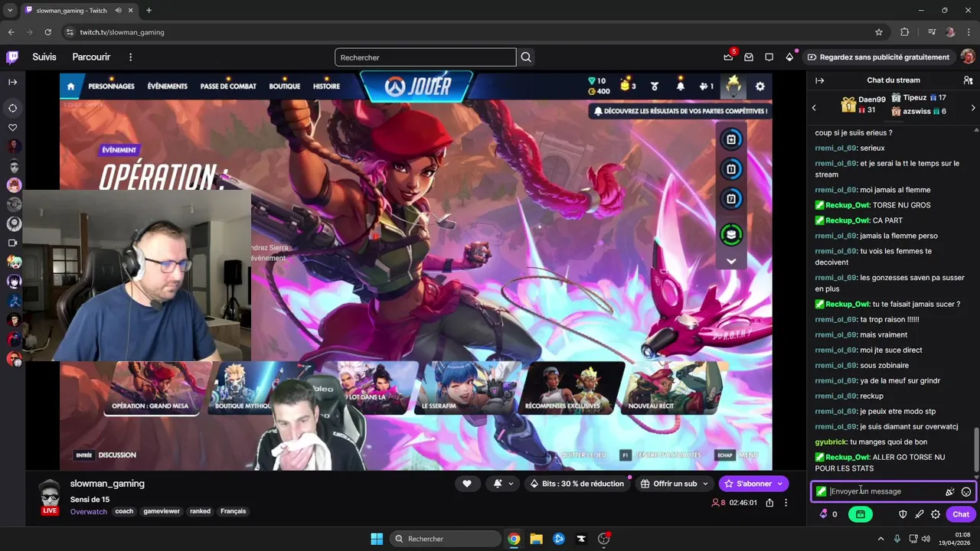Share the stream via share icon
Image resolution: width=980 pixels, height=551 pixels.
[x=769, y=503]
